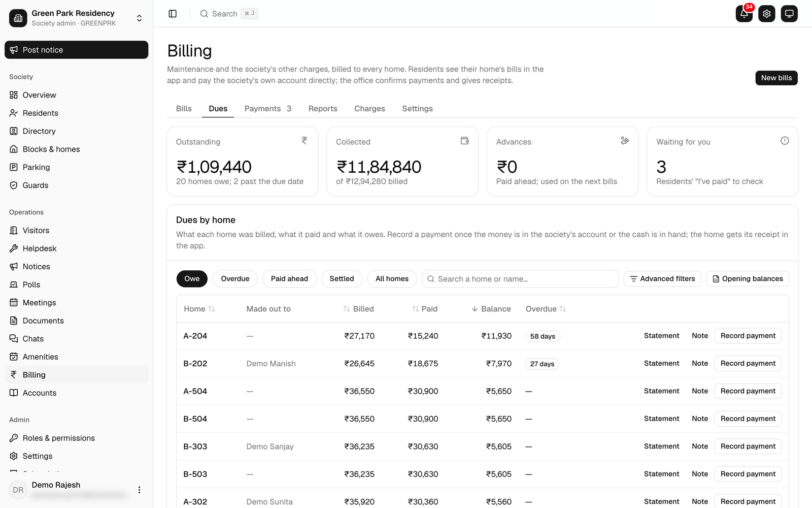
Task: Open Residents in the sidebar
Action: pyautogui.click(x=76, y=113)
